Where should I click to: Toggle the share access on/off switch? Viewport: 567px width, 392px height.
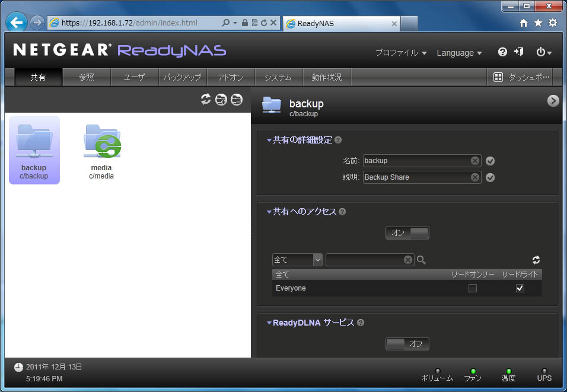[407, 233]
